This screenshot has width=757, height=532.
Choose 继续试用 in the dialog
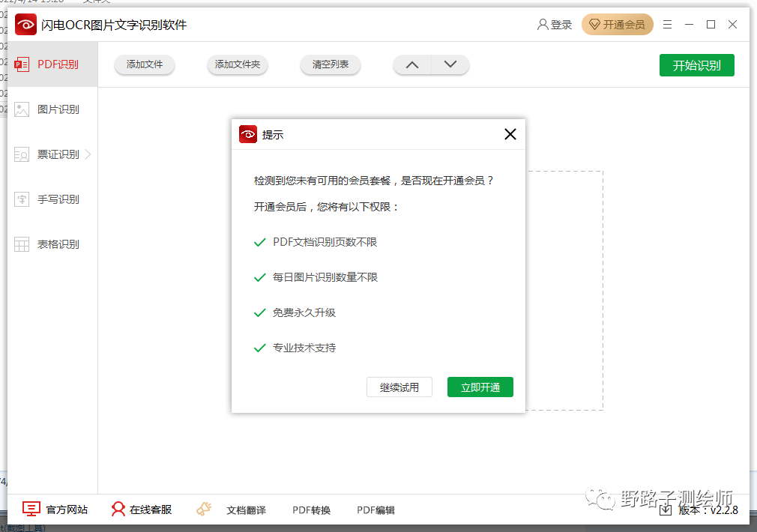399,387
